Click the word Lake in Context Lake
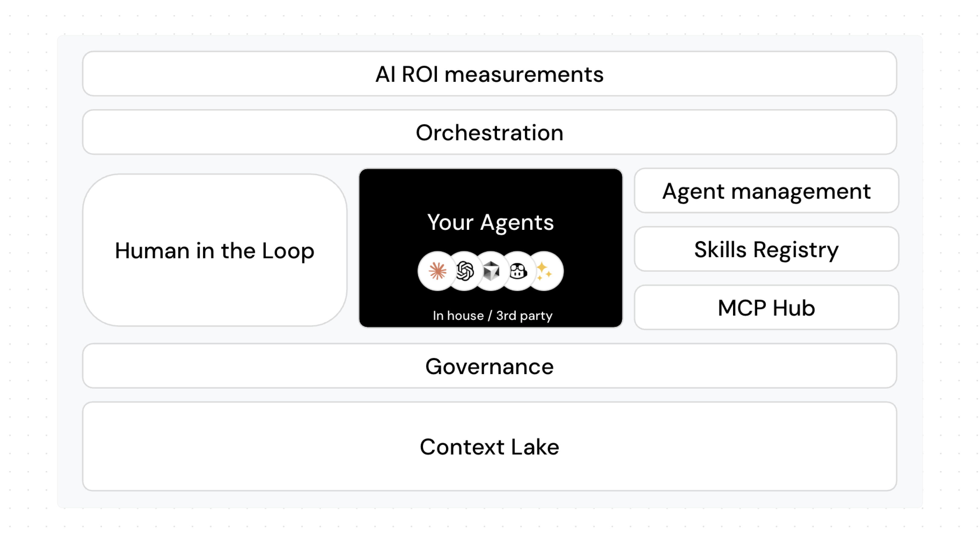The width and height of the screenshot is (980, 543). 535,447
